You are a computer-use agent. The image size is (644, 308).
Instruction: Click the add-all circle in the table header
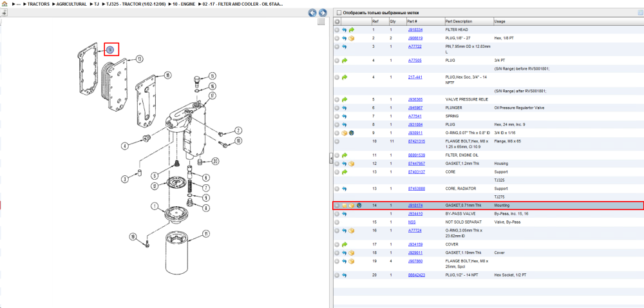337,21
